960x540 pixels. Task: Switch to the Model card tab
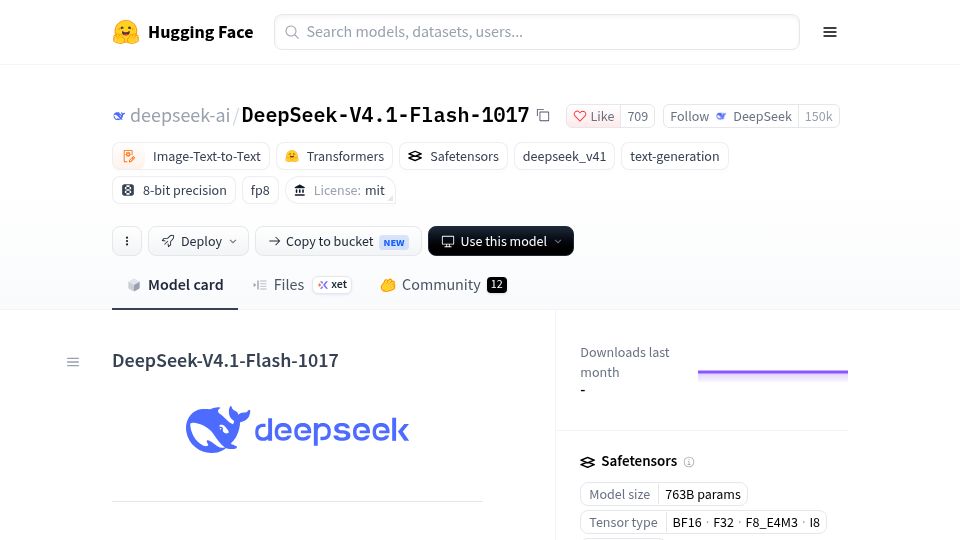[175, 285]
